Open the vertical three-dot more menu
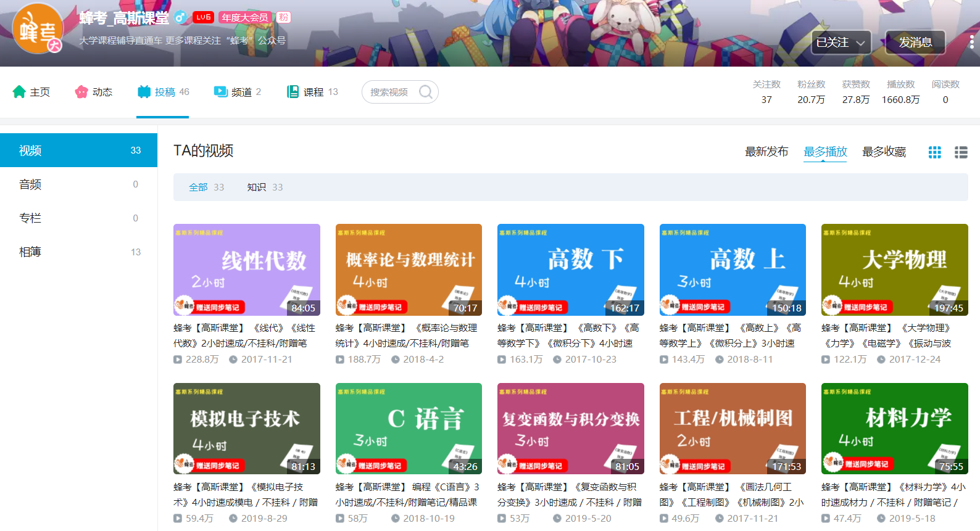 click(971, 42)
